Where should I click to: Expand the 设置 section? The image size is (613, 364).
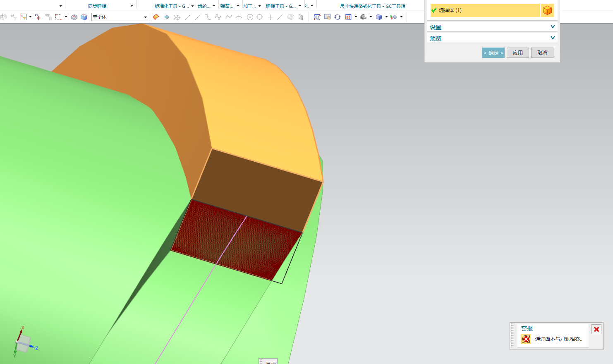(492, 27)
